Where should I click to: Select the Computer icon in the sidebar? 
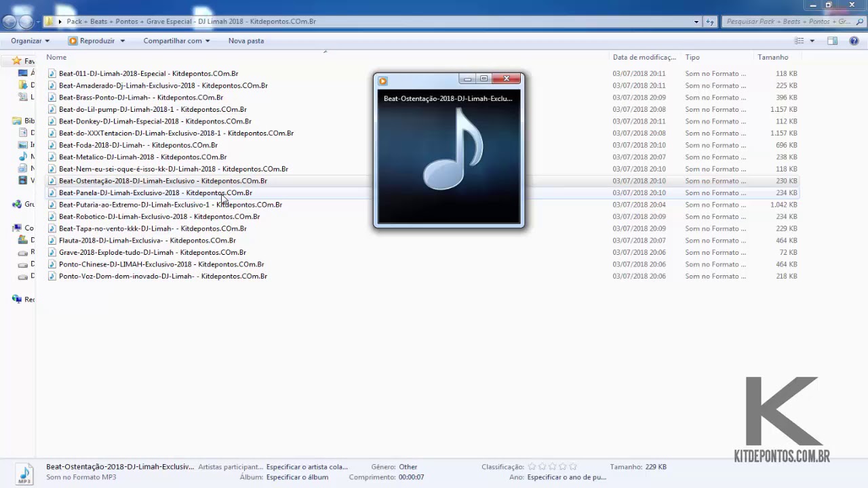coord(17,228)
